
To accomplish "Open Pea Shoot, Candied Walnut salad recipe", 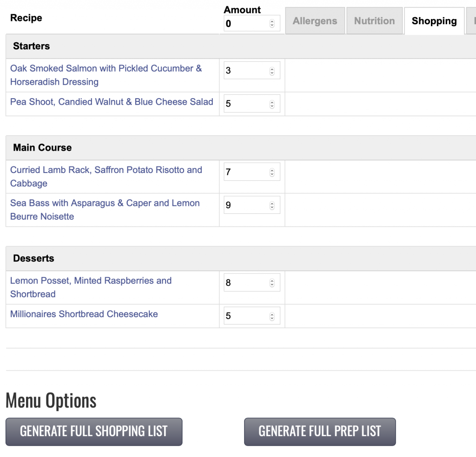I will (x=112, y=102).
